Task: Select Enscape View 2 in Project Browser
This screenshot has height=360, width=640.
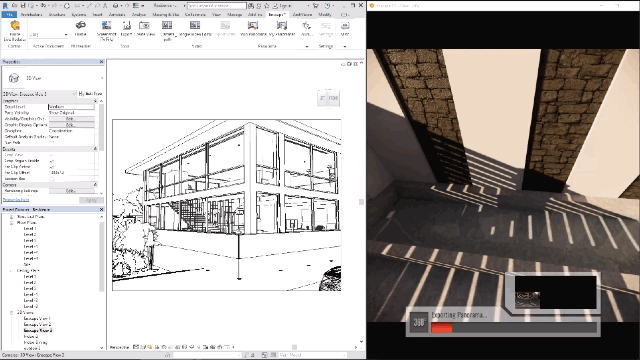Action: click(37, 324)
